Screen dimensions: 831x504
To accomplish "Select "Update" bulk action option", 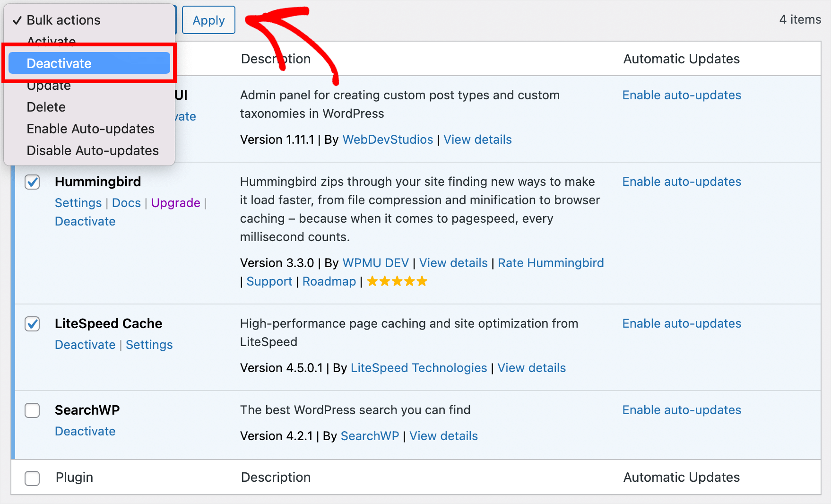I will click(49, 85).
